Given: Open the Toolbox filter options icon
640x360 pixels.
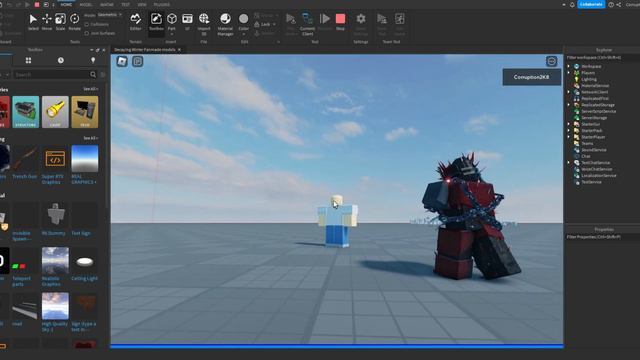Looking at the screenshot, I should click(103, 75).
